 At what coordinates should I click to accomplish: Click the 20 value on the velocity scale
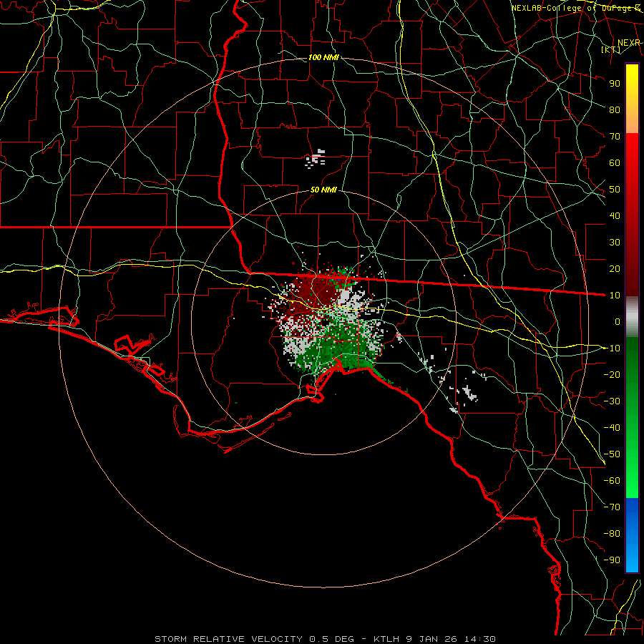pyautogui.click(x=615, y=268)
